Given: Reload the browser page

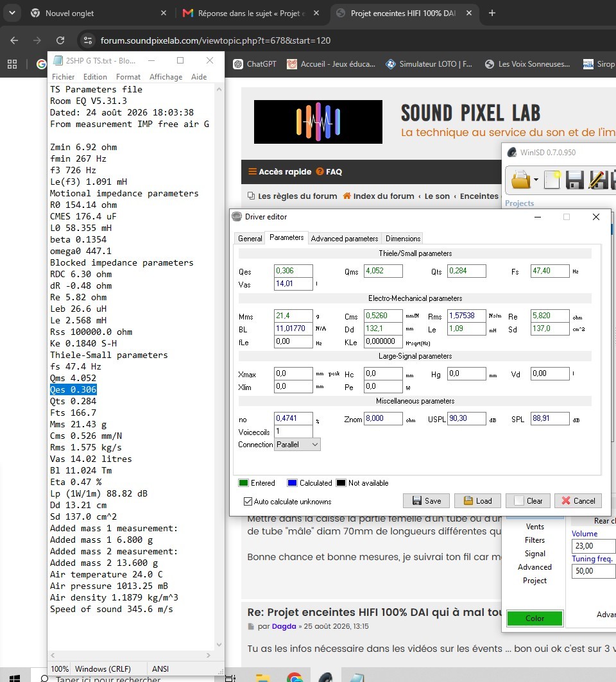Looking at the screenshot, I should pyautogui.click(x=60, y=40).
